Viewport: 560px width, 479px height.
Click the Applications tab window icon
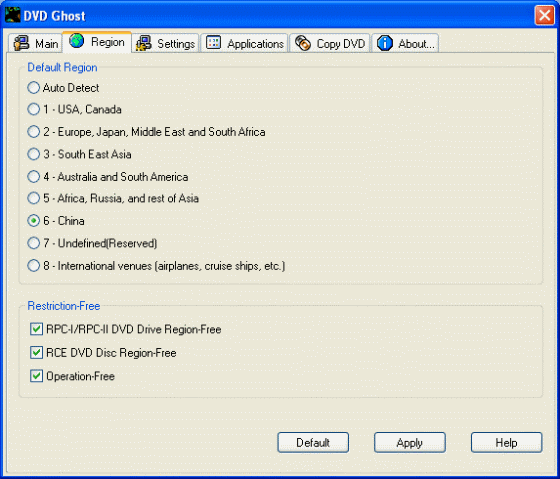(x=214, y=43)
